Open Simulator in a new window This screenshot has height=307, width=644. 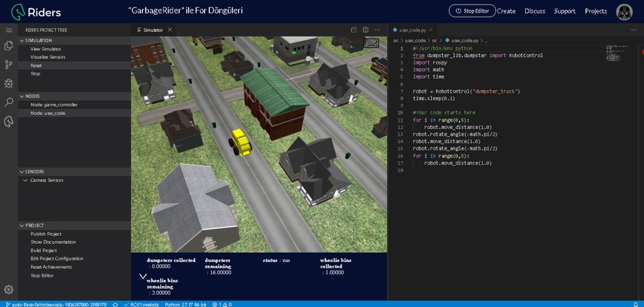click(x=354, y=30)
